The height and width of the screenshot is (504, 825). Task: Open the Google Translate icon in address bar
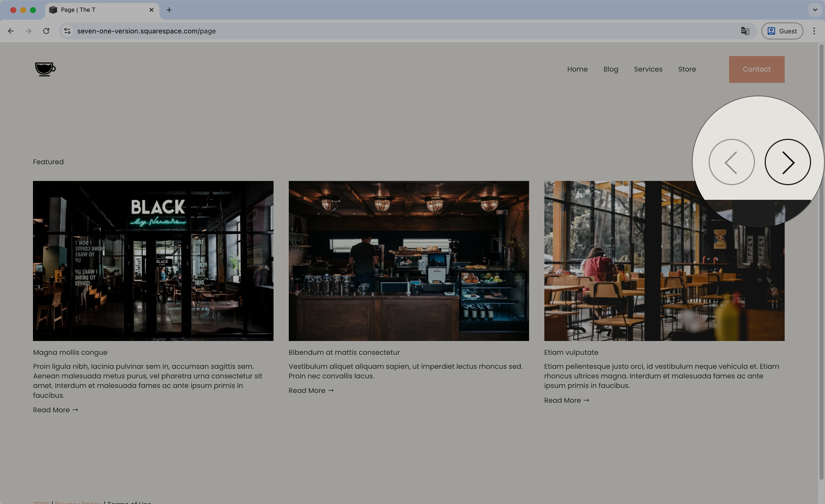pos(744,31)
